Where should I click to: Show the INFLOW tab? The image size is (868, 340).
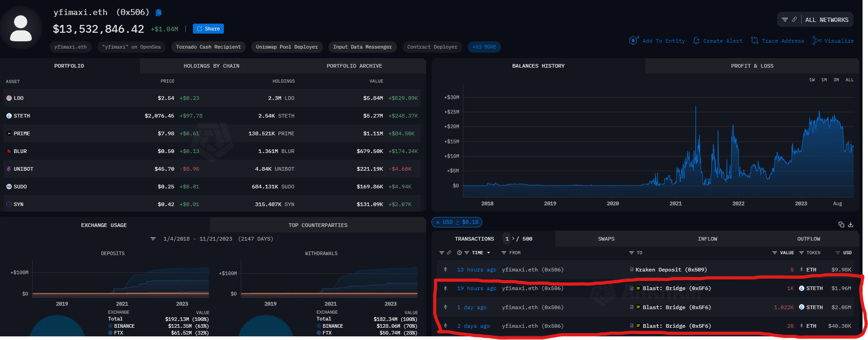708,239
